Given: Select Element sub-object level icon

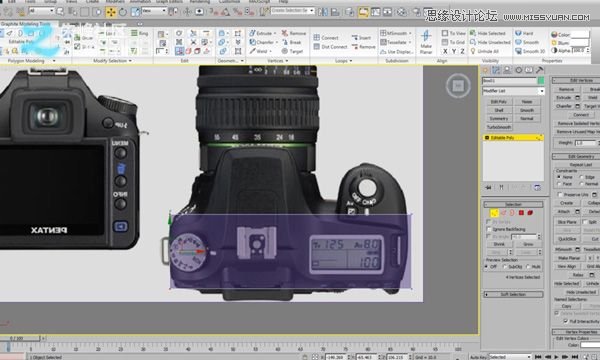Looking at the screenshot, I should coord(530,213).
